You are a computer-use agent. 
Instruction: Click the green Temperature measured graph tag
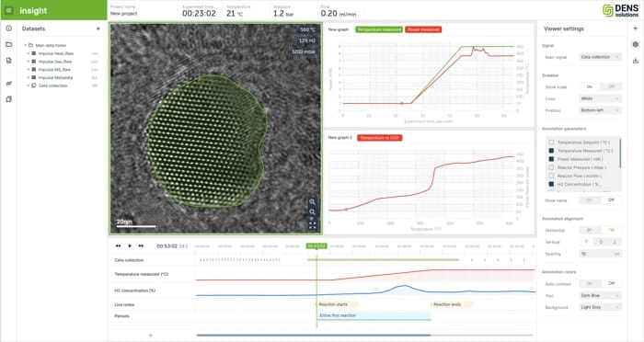[379, 29]
